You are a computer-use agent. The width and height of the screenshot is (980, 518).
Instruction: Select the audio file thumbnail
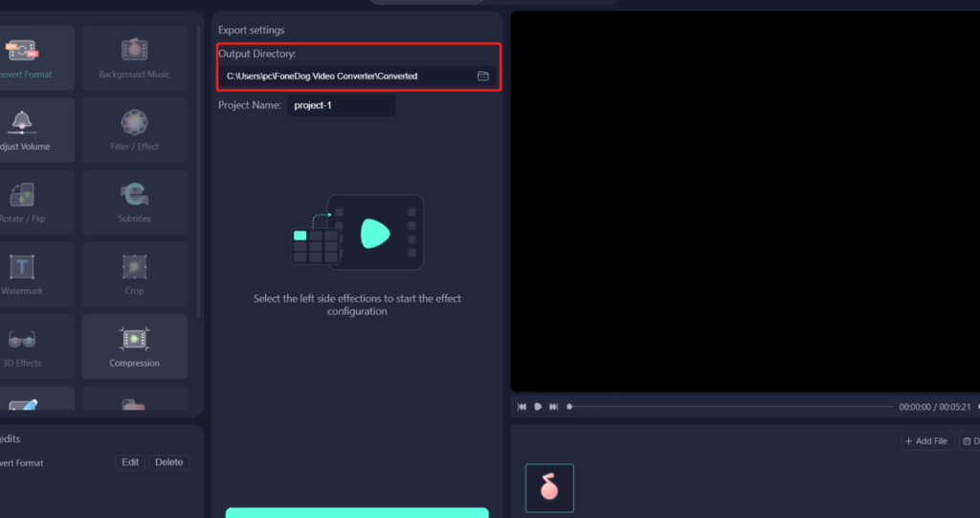[x=549, y=488]
